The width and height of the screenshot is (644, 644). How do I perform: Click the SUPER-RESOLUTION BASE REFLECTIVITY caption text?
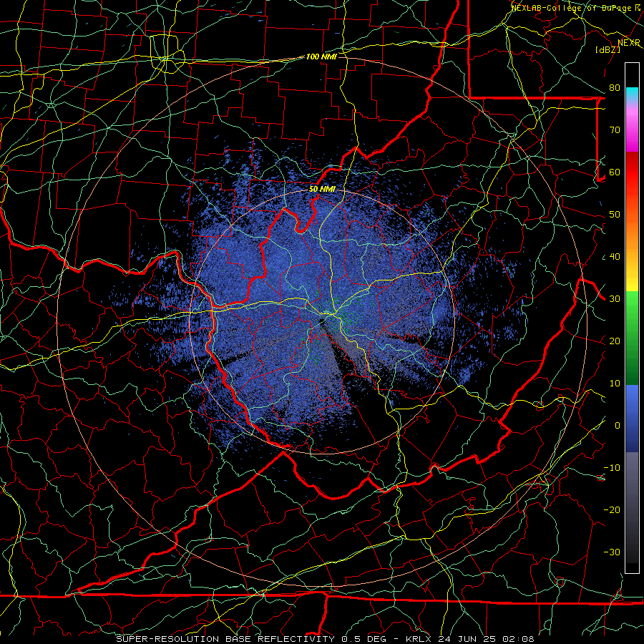[x=225, y=639]
